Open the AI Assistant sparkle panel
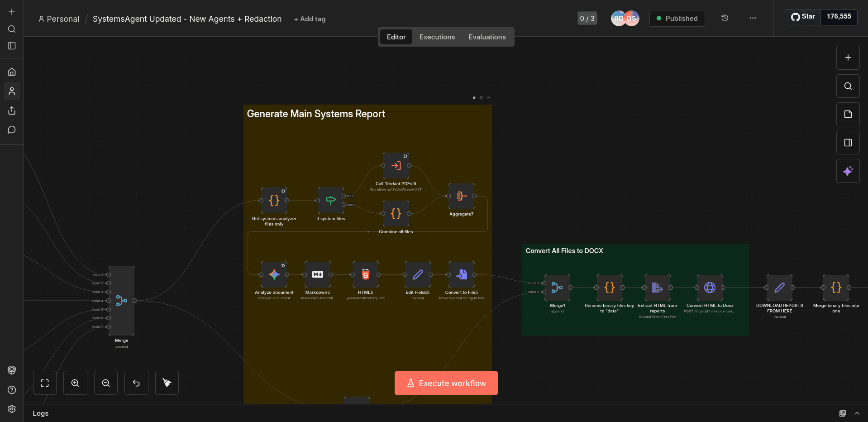 847,171
